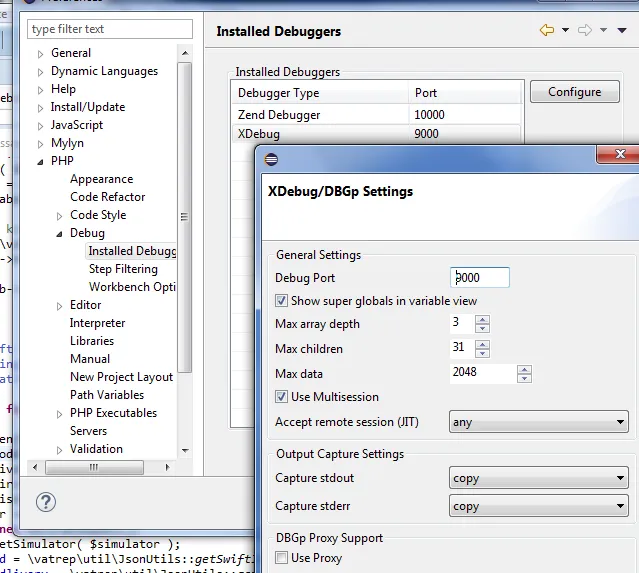Select Code Refactor preference page

(x=108, y=197)
